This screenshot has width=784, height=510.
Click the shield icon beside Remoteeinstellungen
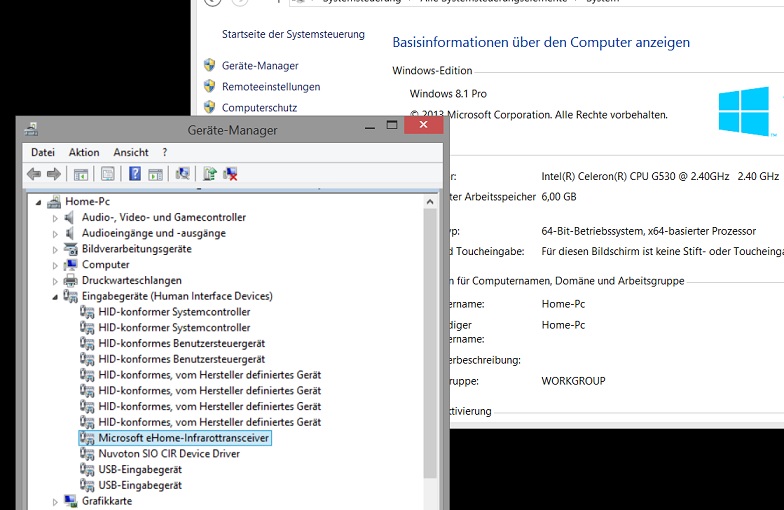point(210,86)
